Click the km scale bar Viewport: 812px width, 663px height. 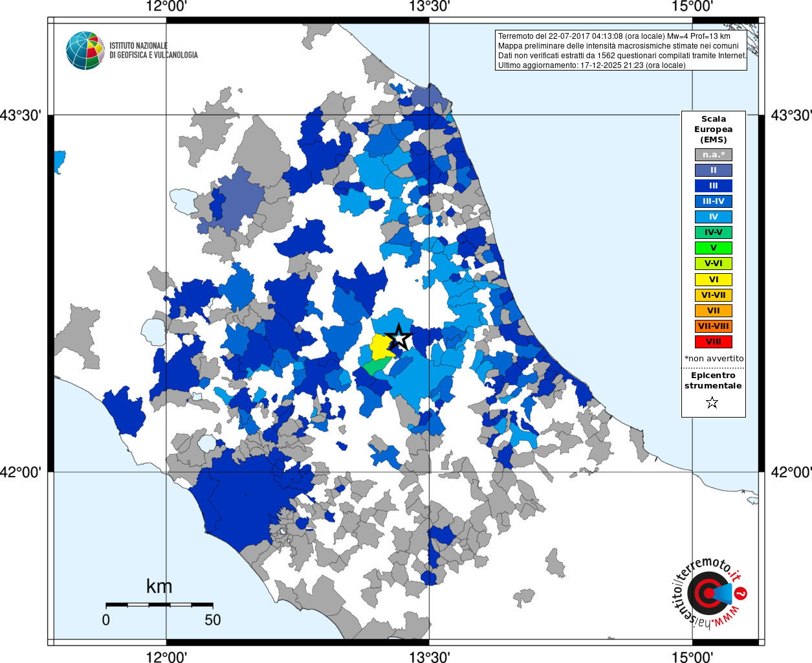[159, 605]
